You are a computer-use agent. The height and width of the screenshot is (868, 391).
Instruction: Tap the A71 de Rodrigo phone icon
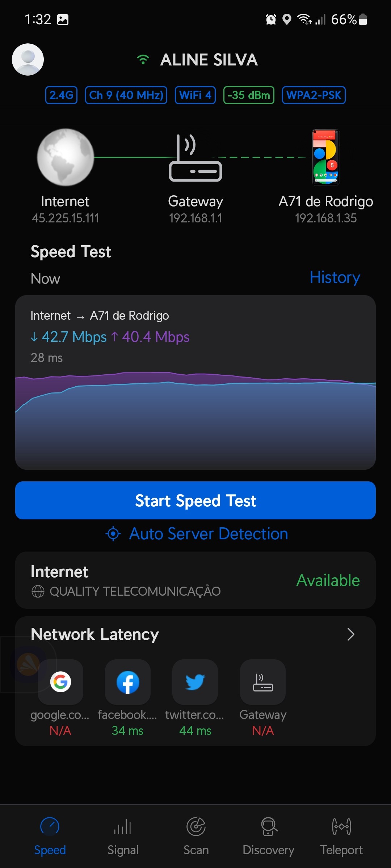click(326, 157)
